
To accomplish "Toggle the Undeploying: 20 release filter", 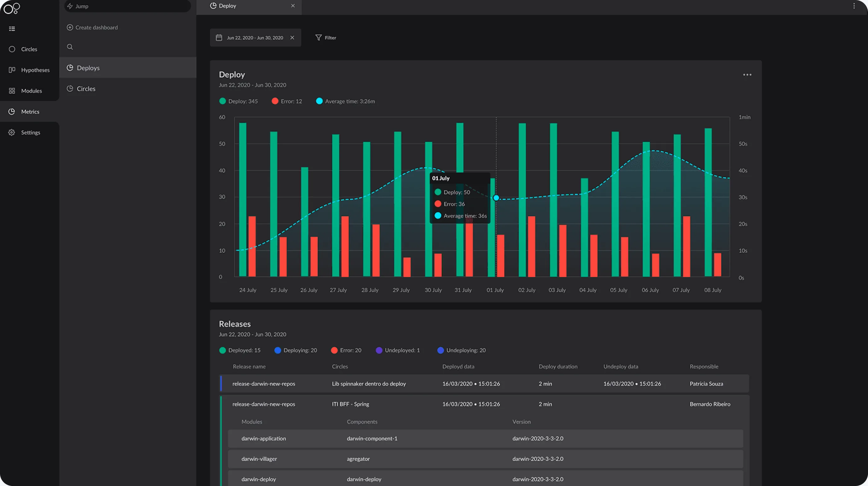I will 461,351.
